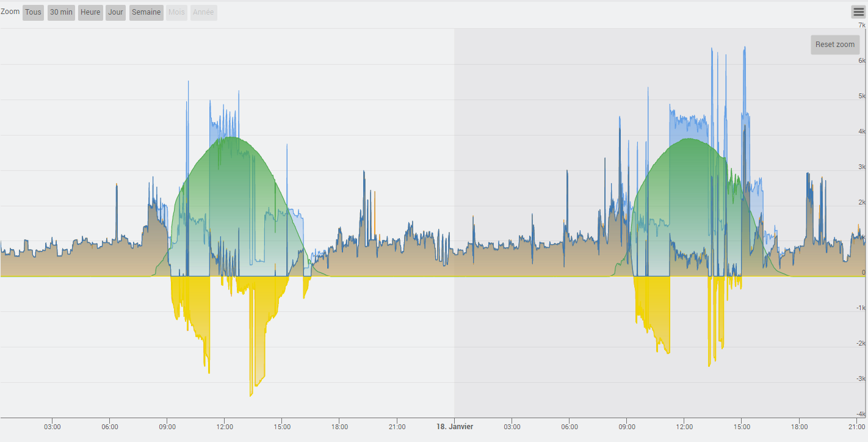The image size is (868, 442).
Task: Select the Tous zoom range
Action: pos(33,12)
